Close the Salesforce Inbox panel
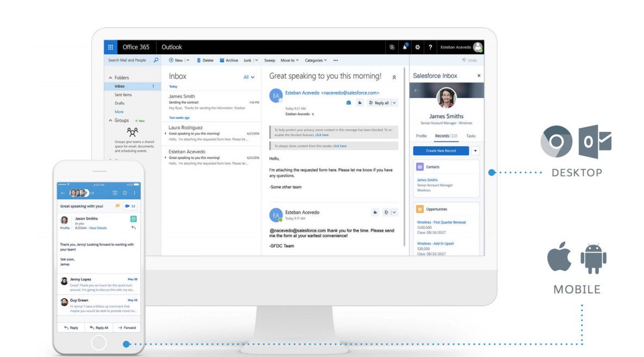This screenshot has height=357, width=644. [478, 76]
